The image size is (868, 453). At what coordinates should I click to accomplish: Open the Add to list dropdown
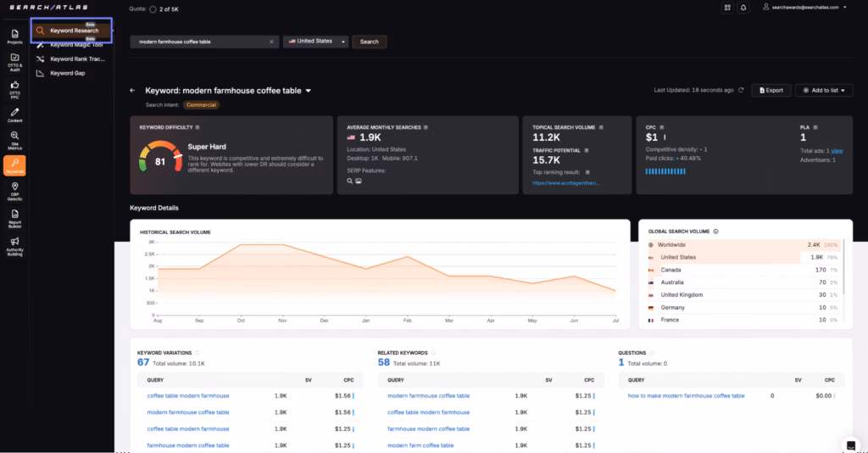click(x=823, y=90)
